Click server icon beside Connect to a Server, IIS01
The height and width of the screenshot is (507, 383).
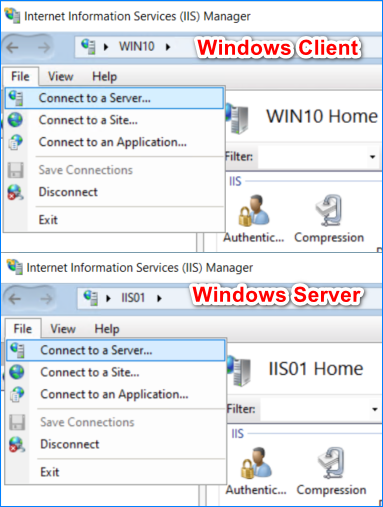click(17, 350)
